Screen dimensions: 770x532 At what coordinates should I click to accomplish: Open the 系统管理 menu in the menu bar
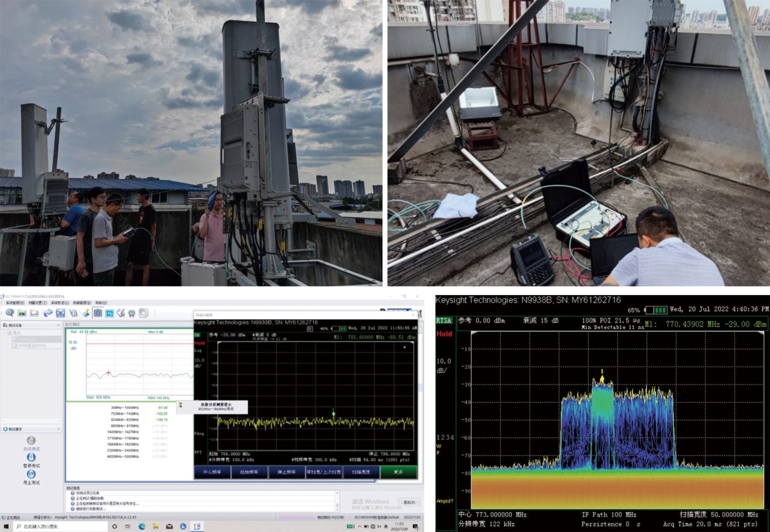14,303
